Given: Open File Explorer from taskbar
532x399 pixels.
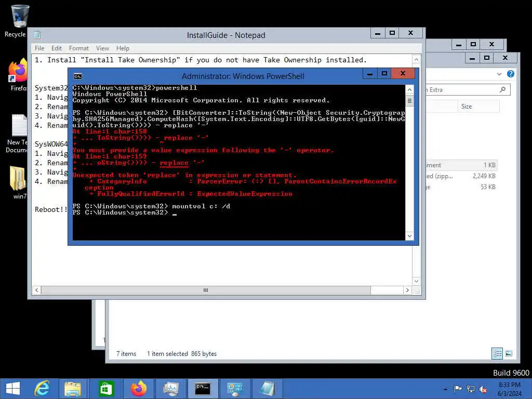Looking at the screenshot, I should [73, 389].
